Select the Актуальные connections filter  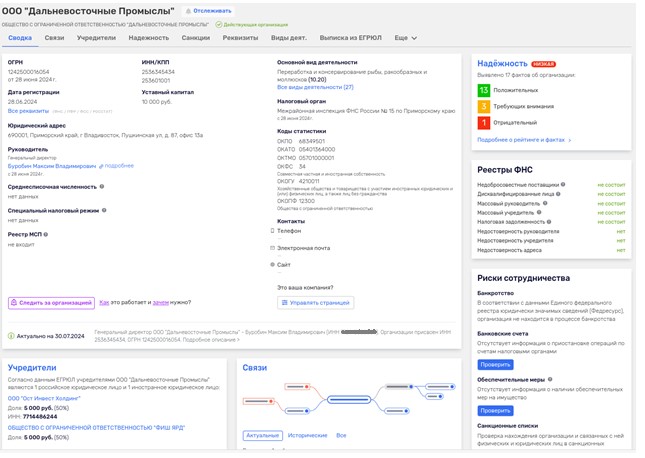point(262,435)
